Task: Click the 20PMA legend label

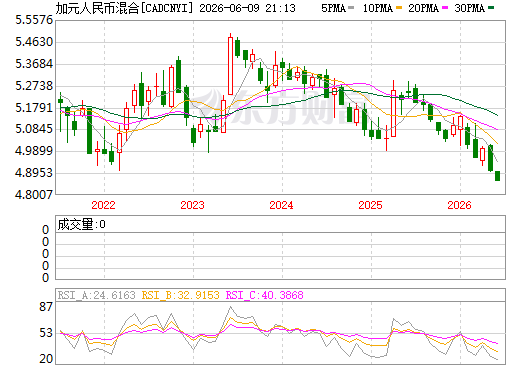Action: 423,8
